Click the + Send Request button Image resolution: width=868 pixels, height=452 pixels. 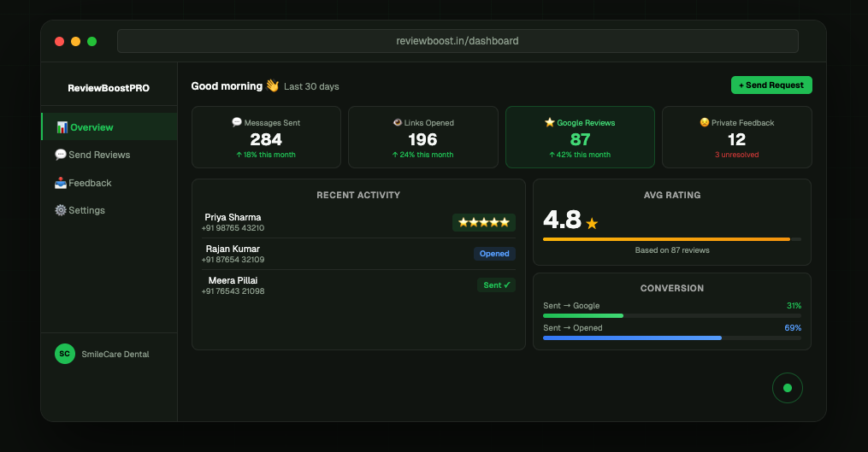coord(771,85)
